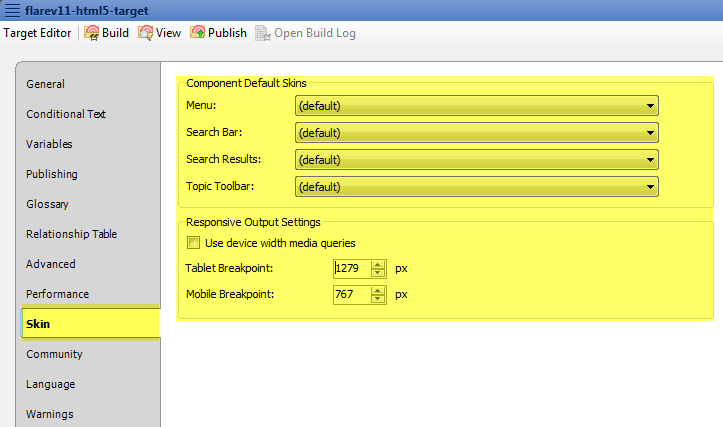Open the Glossary tab
Screen dimensions: 723x427
(x=47, y=204)
